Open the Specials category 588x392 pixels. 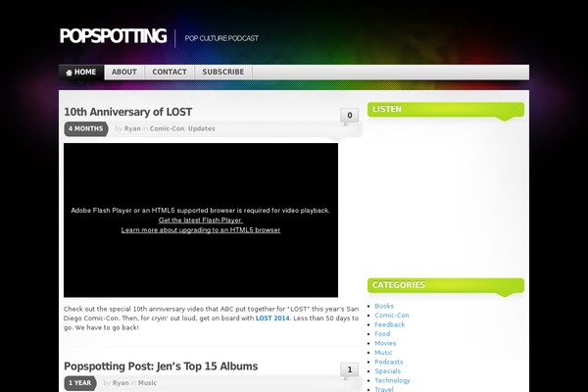coord(387,371)
